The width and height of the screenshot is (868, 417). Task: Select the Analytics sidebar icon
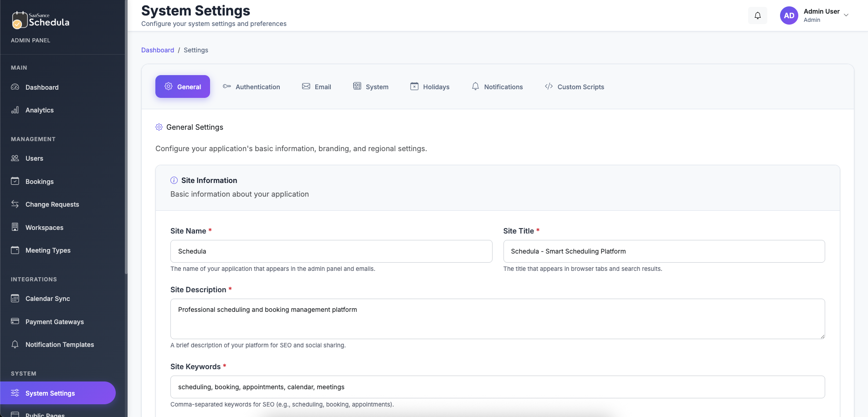tap(15, 110)
